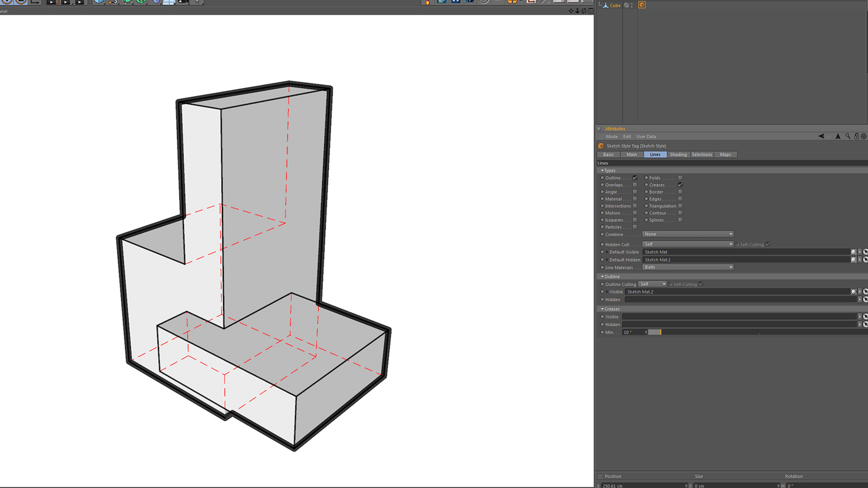The image size is (868, 488).
Task: Open the Attributes search magnifier
Action: point(848,136)
